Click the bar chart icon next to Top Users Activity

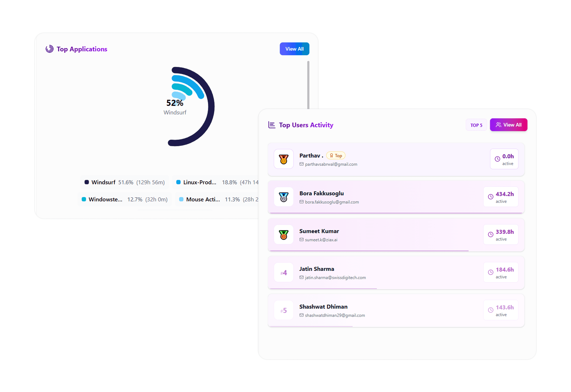[272, 125]
